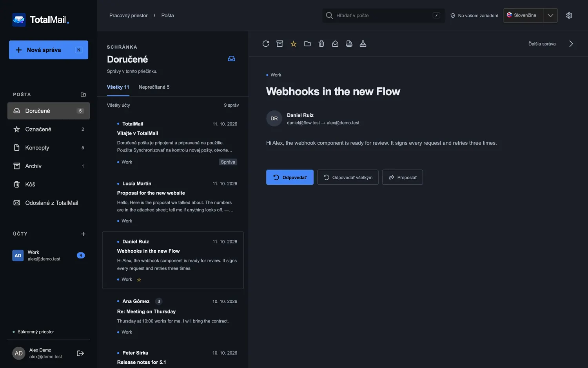Viewport: 588px width, 368px height.
Task: Forward message with Preposlať button
Action: 403,177
